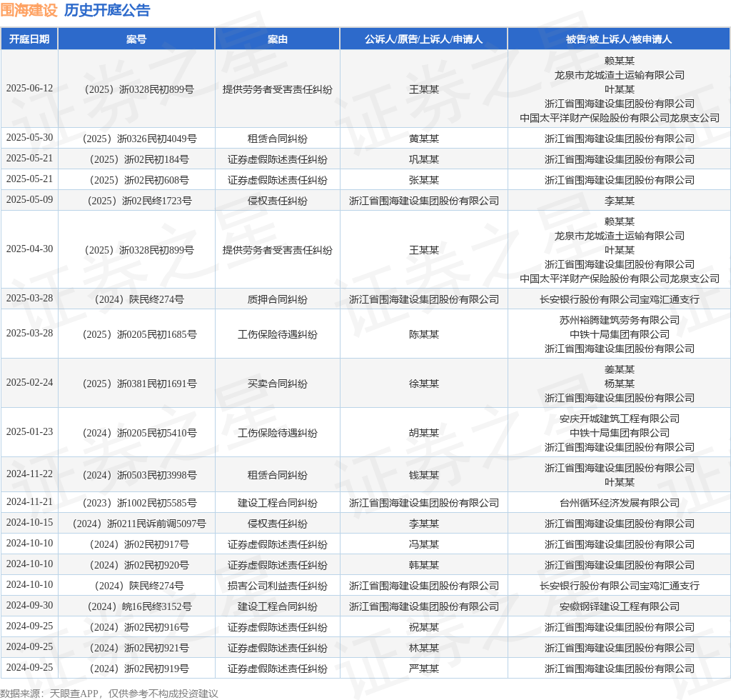This screenshot has height=700, width=731.
Task: Click the date cell 2024-11-21
Action: click(29, 502)
